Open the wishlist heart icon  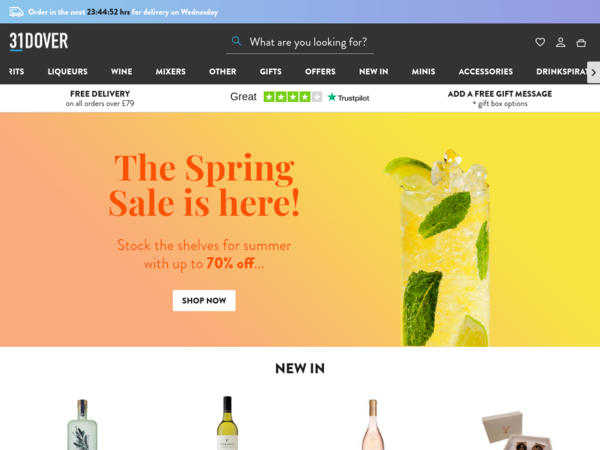(x=540, y=42)
